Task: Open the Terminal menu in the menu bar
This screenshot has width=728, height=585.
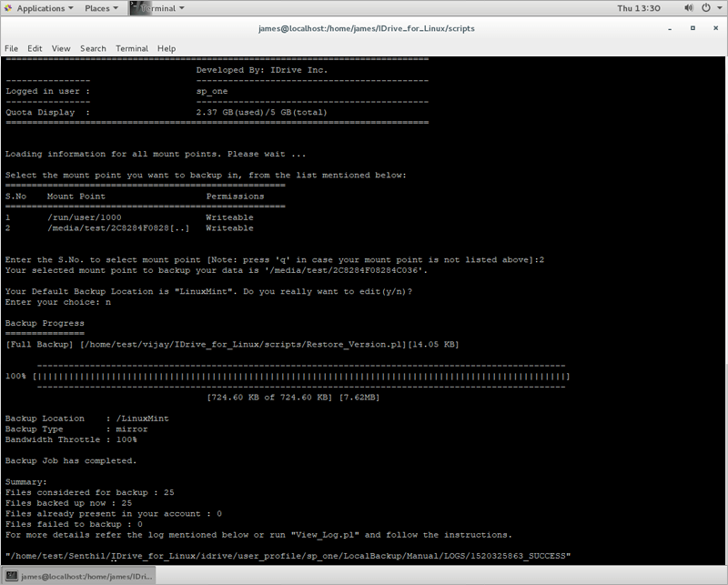Action: (x=132, y=48)
